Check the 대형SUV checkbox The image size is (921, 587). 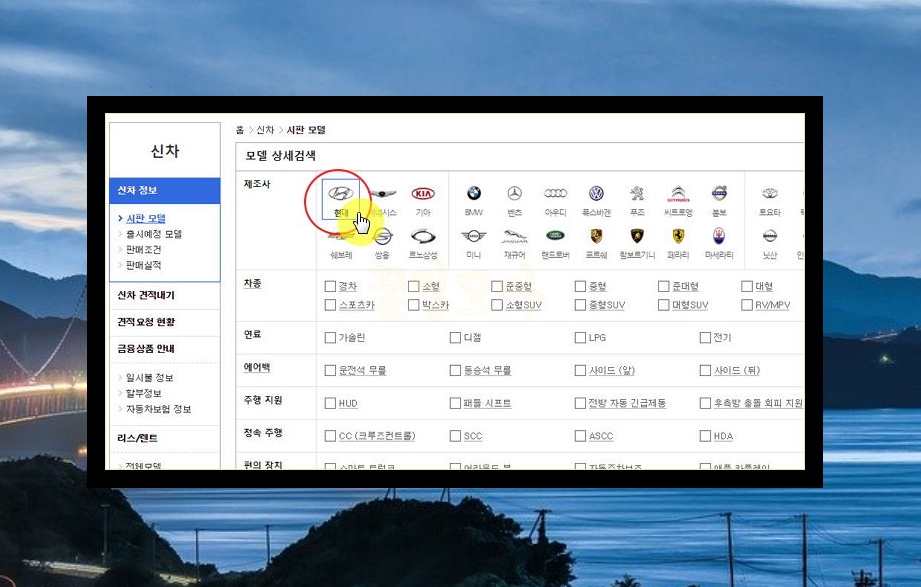click(x=664, y=305)
